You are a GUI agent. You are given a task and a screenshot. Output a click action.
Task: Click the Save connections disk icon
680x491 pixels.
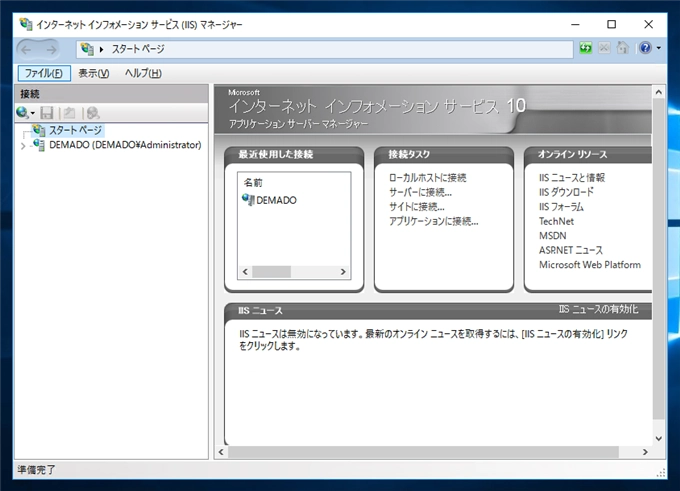[x=46, y=113]
